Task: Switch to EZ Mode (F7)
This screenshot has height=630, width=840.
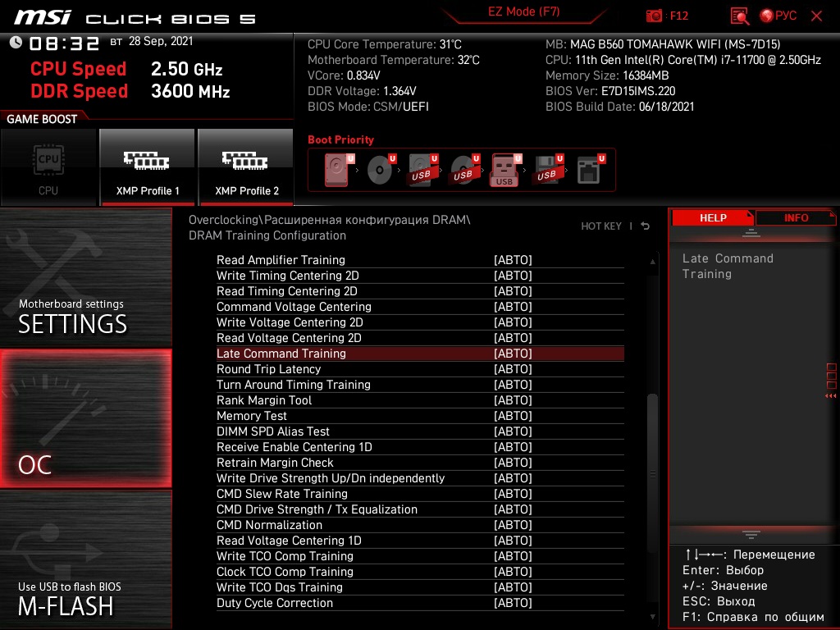Action: tap(523, 11)
